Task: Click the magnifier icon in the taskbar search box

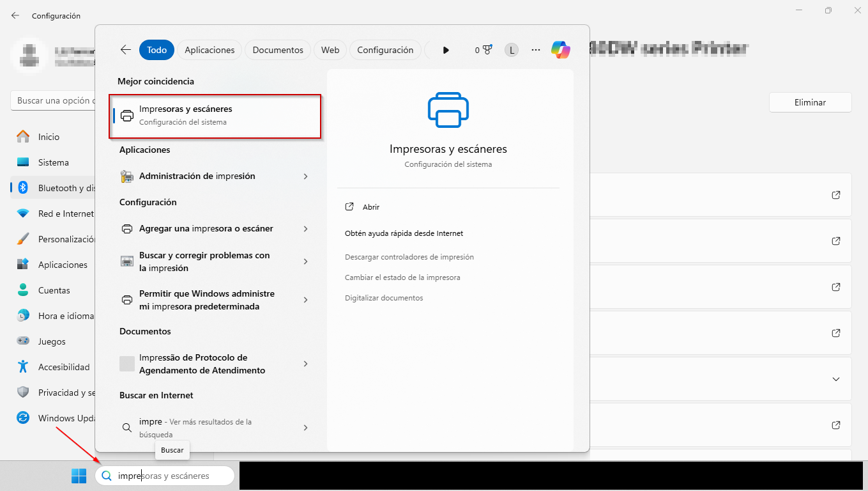Action: point(107,476)
